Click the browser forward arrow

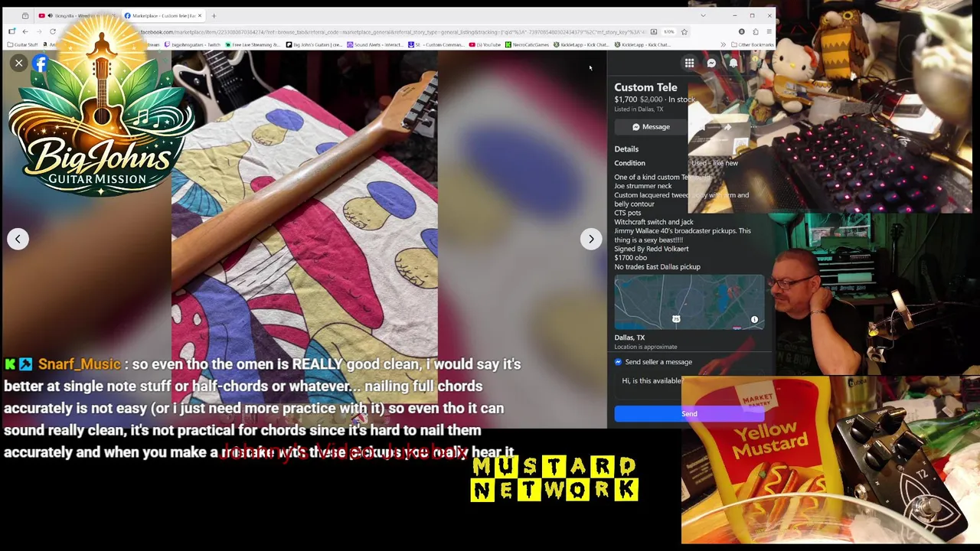coord(38,31)
